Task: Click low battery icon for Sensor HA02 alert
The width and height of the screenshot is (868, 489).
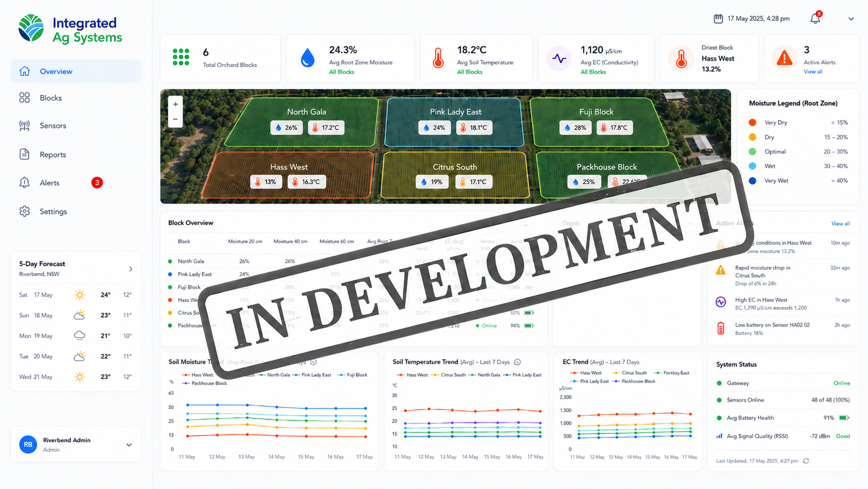Action: tap(721, 328)
